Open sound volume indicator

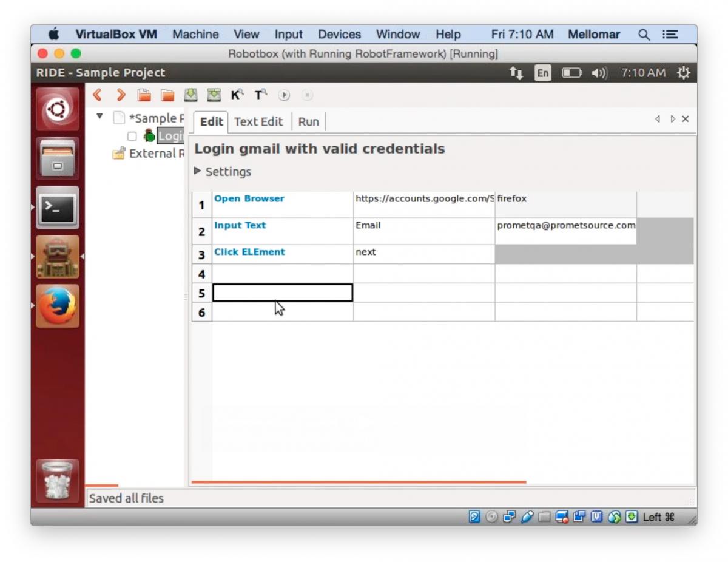tap(599, 73)
